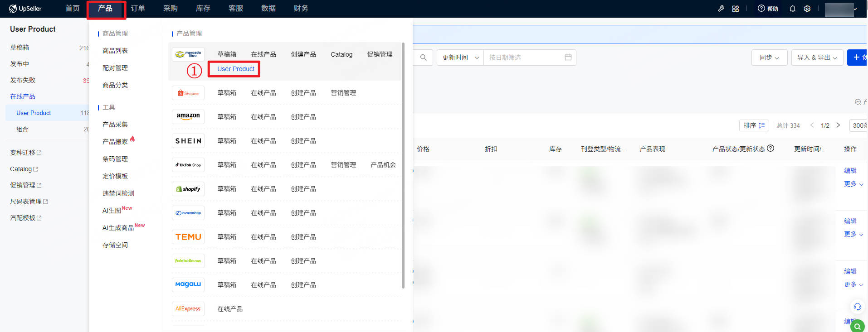Go to next page arrow

[x=838, y=125]
